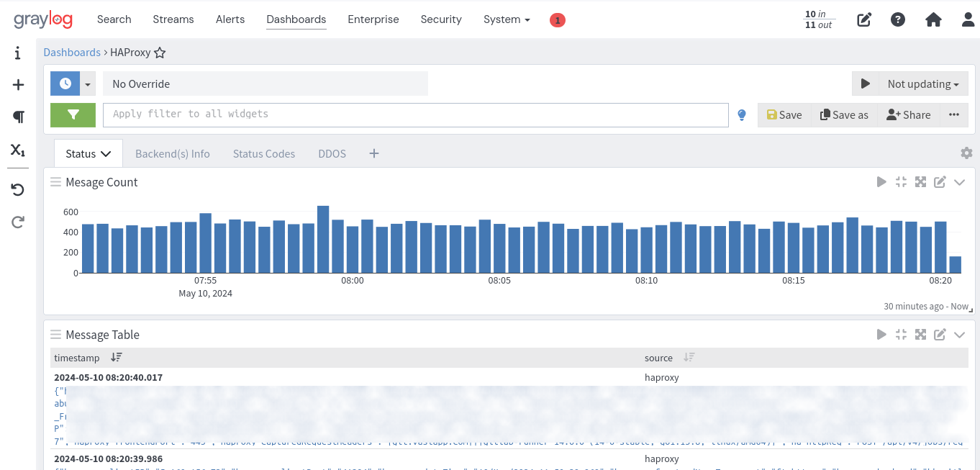980x470 pixels.
Task: Focus the Apply filter to all widgets field
Action: tap(416, 115)
